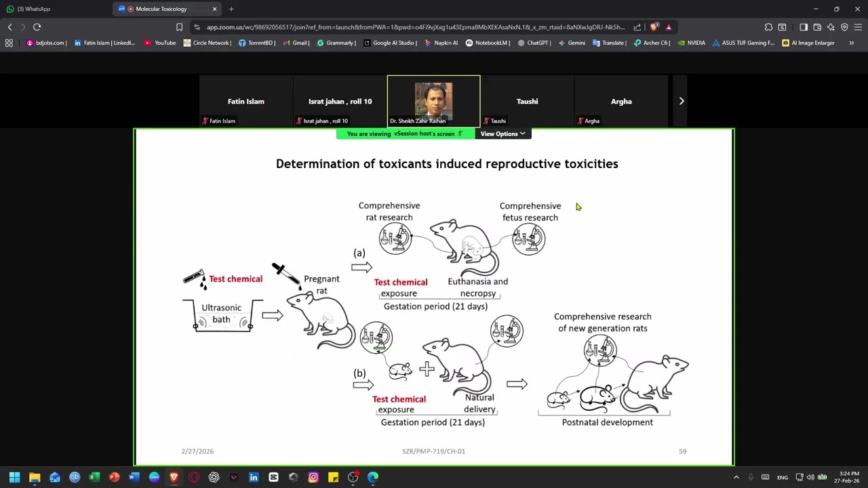The image size is (868, 488).
Task: Open the Grammarly bookmark
Action: pos(336,43)
